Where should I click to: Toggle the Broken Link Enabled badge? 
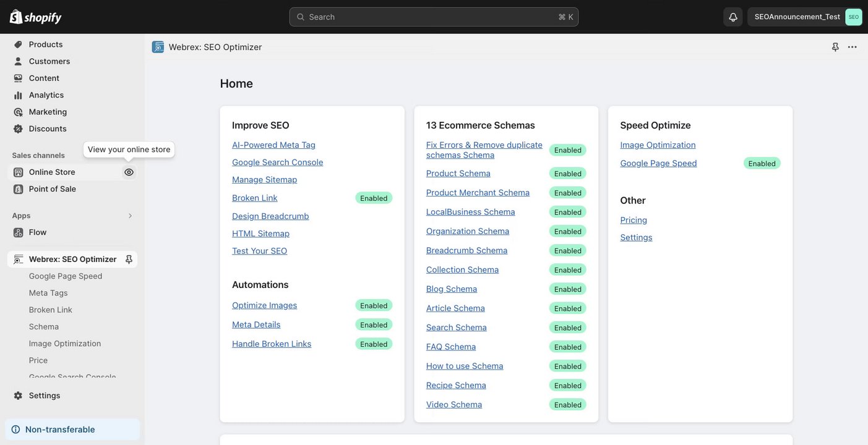coord(374,198)
